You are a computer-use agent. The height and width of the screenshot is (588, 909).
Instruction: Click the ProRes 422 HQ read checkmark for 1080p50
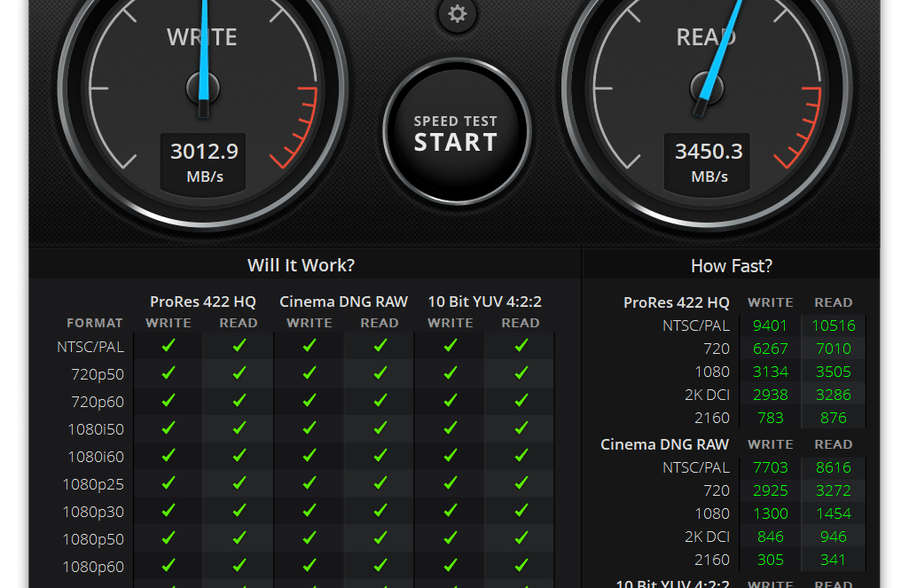click(239, 538)
